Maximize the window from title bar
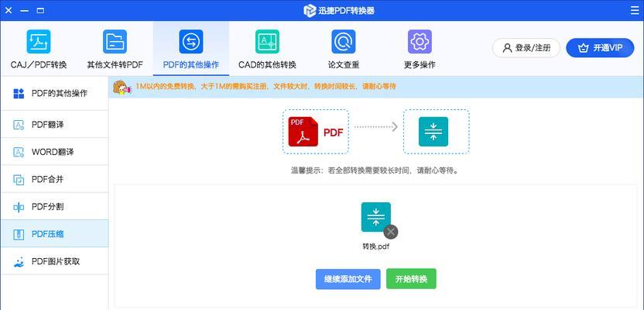 point(40,11)
